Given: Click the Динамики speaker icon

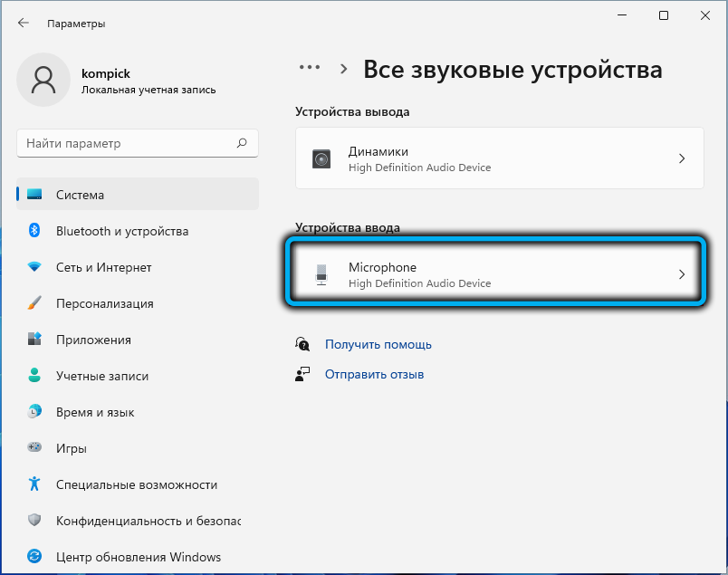Looking at the screenshot, I should point(321,159).
